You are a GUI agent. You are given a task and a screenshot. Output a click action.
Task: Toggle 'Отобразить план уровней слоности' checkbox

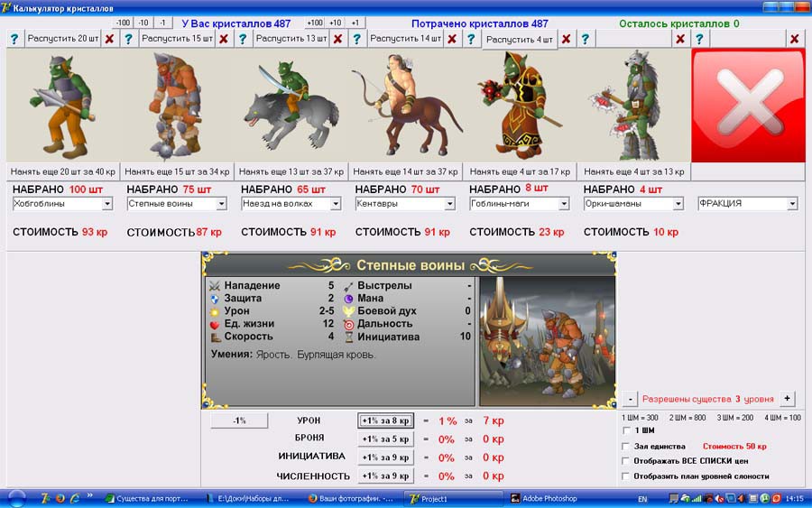pos(627,476)
